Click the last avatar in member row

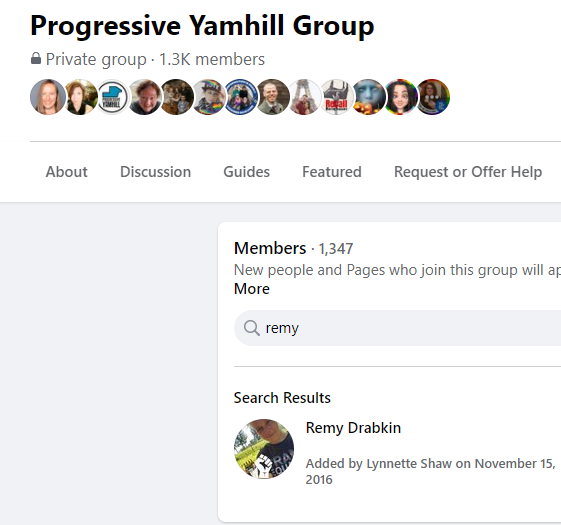tap(433, 97)
